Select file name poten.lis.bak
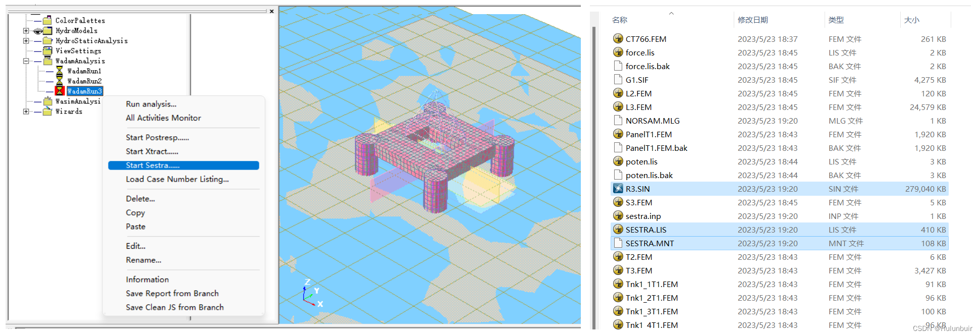980x336 pixels. coord(649,175)
